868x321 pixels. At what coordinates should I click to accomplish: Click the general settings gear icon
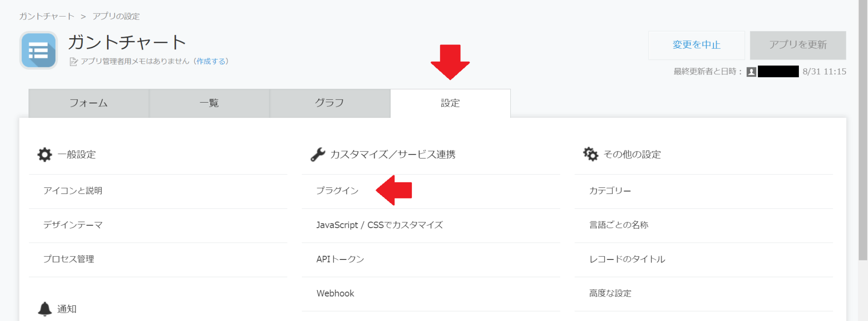tap(45, 155)
